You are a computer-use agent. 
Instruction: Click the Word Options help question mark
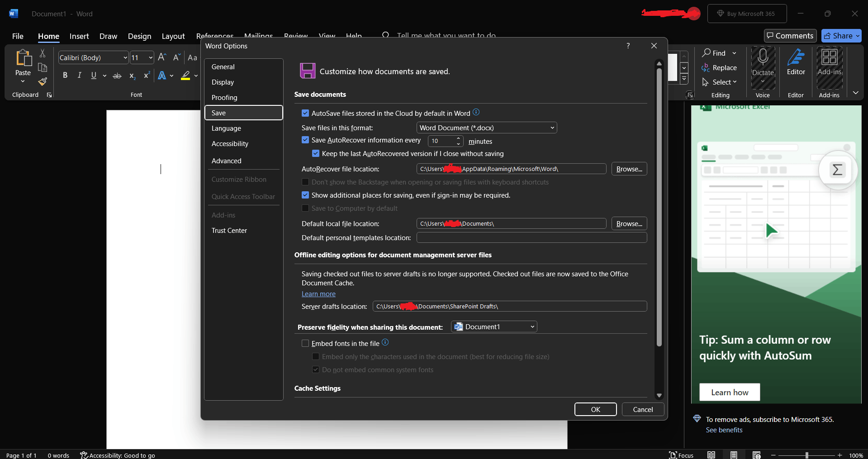point(628,46)
